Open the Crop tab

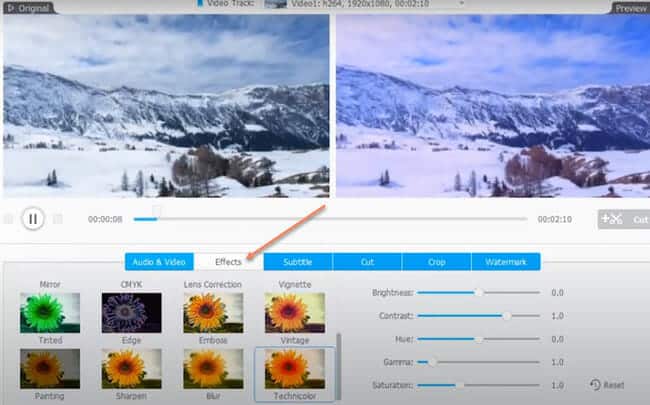coord(437,262)
